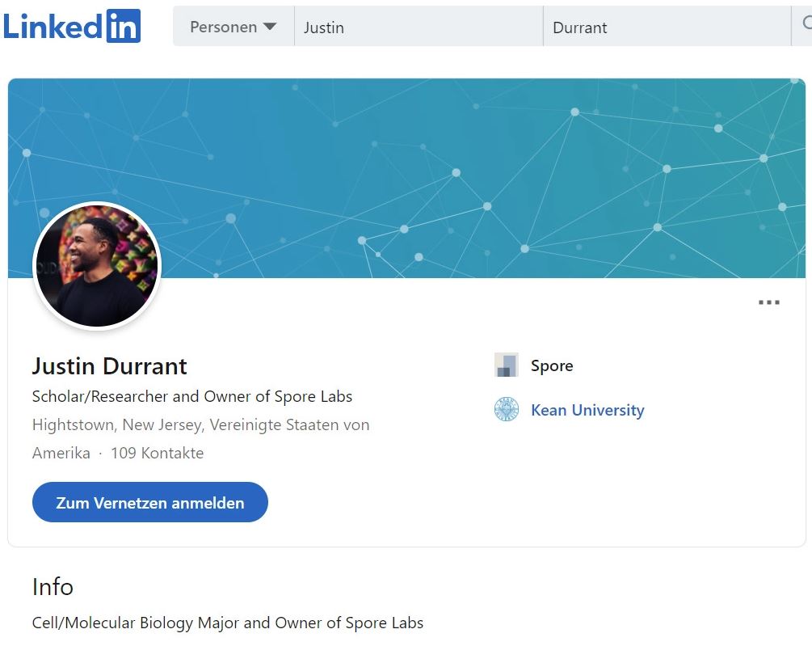
Task: Click the Info section heading
Action: point(53,586)
